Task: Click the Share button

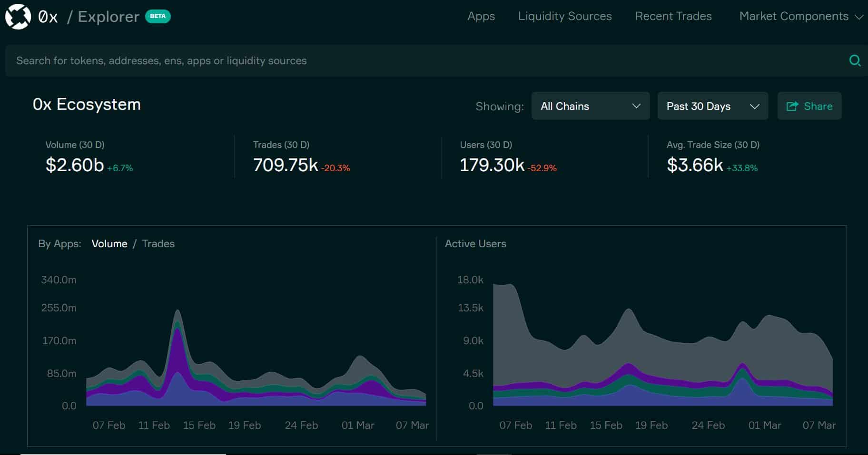Action: (809, 106)
